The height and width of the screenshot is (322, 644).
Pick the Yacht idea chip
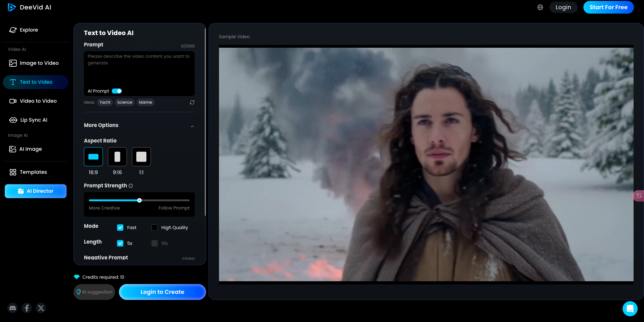pyautogui.click(x=105, y=102)
